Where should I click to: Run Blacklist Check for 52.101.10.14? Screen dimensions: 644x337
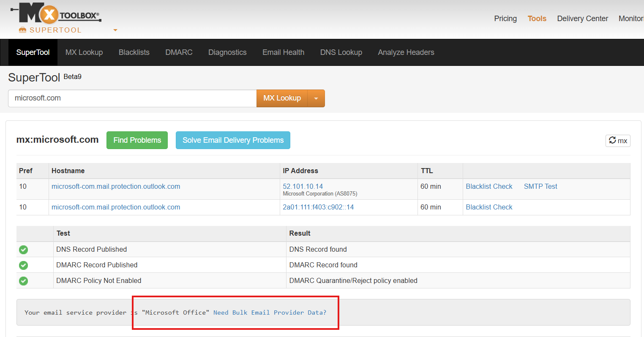pyautogui.click(x=489, y=186)
